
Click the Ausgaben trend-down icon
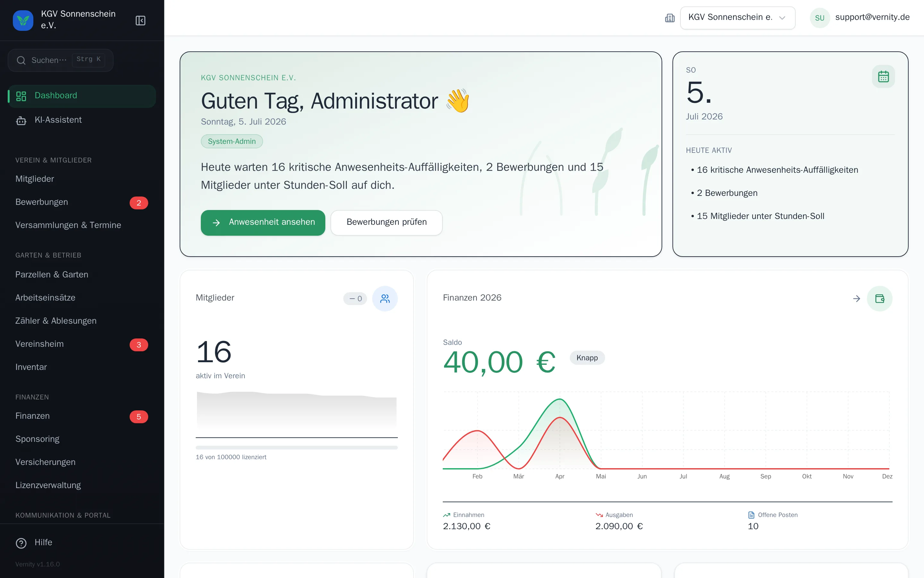tap(599, 515)
